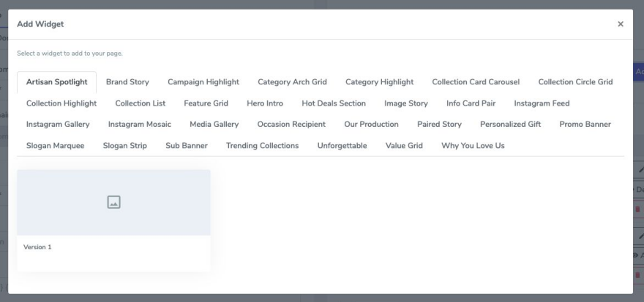Image resolution: width=644 pixels, height=302 pixels.
Task: Select the Paired Story tab
Action: pos(439,125)
